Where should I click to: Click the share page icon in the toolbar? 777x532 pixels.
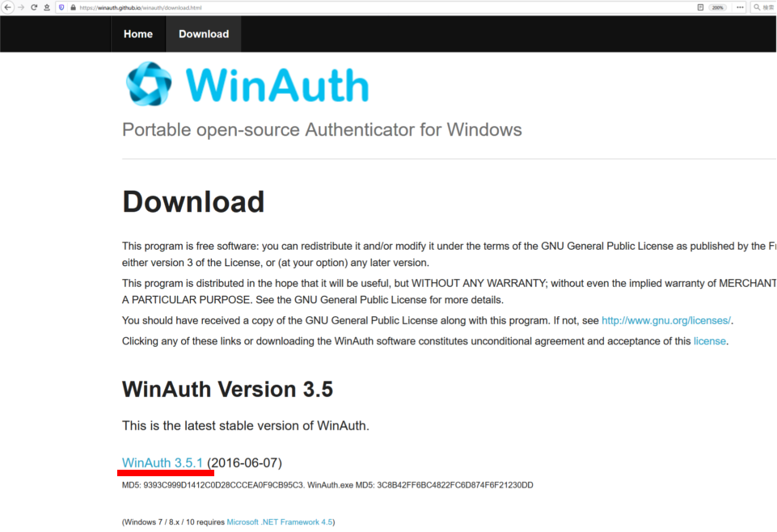point(46,7)
